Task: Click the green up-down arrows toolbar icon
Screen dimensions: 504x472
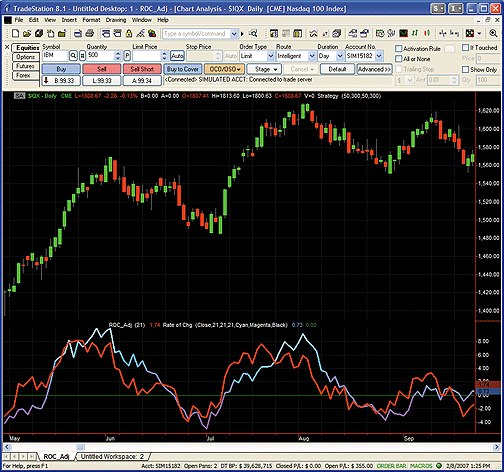Action: coord(415,33)
